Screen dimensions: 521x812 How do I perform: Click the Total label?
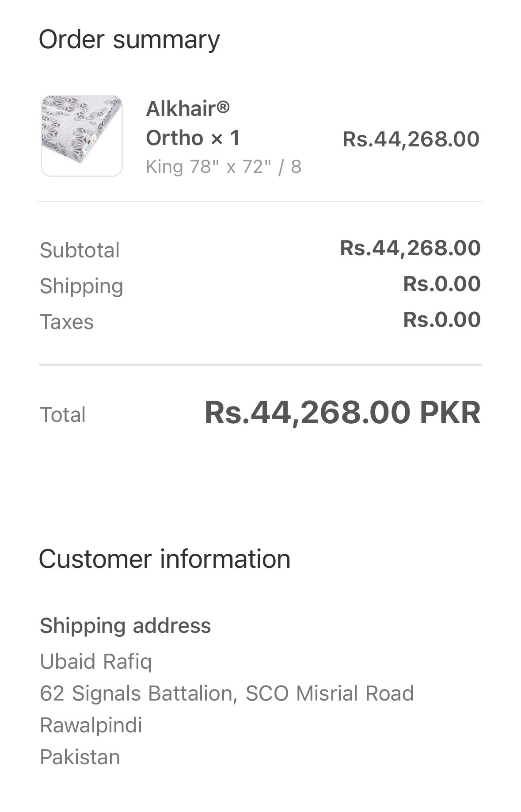(x=63, y=414)
